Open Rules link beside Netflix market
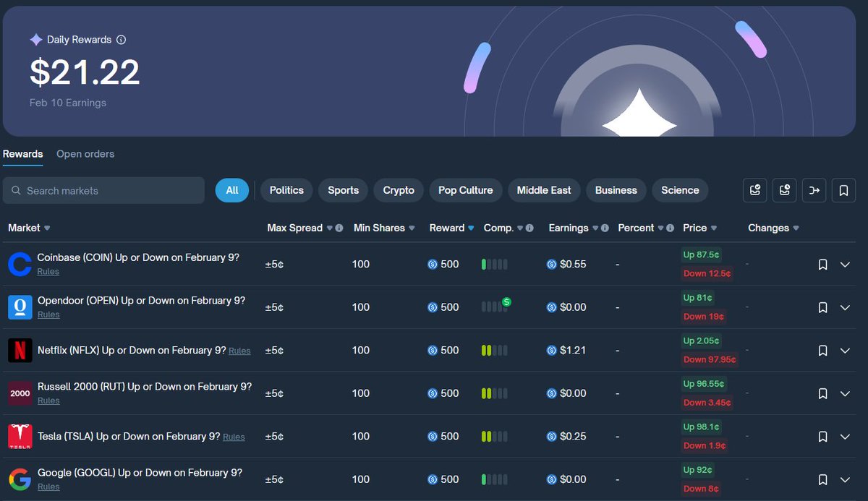Image resolution: width=868 pixels, height=501 pixels. [x=239, y=351]
